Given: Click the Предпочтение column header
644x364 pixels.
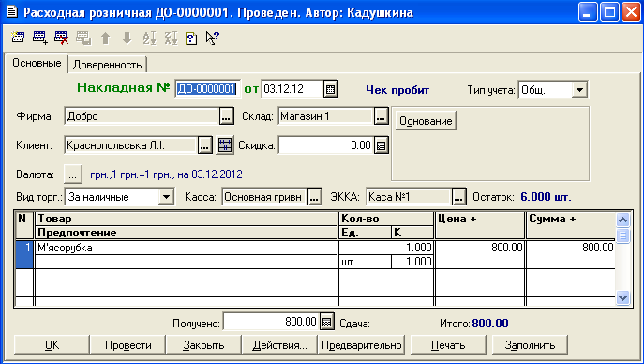Looking at the screenshot, I should (x=186, y=233).
